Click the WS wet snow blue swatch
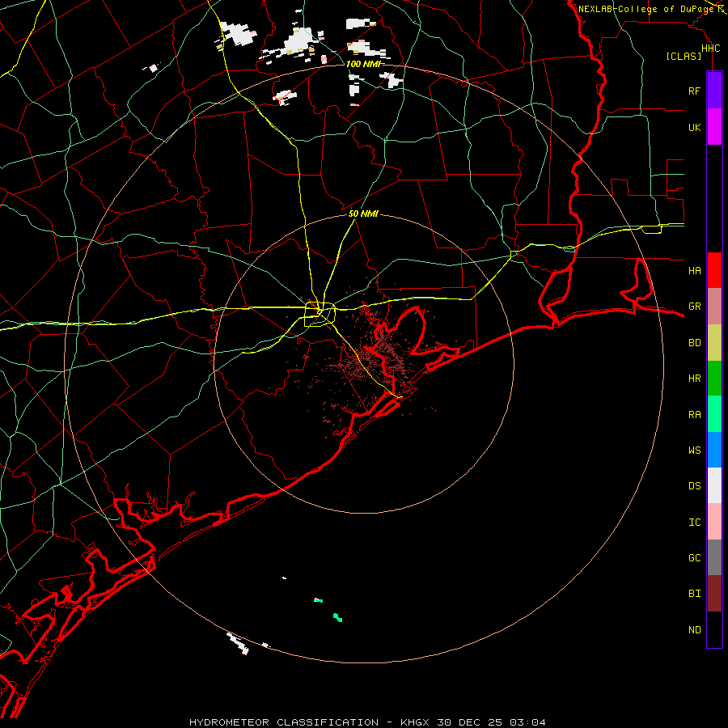The width and height of the screenshot is (728, 728). click(x=714, y=450)
